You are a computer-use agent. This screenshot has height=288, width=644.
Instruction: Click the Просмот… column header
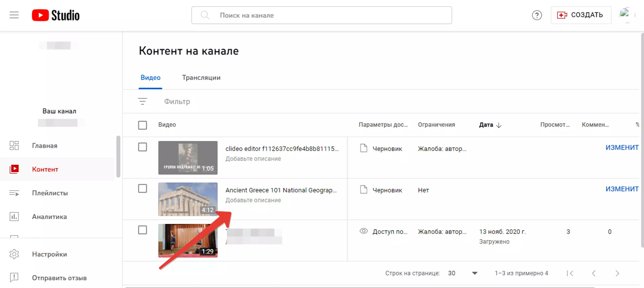(x=555, y=124)
